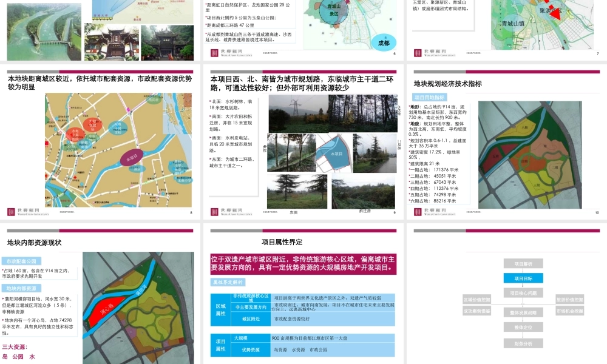
Task: Click the 项目用地指标 label on slide 10
Action: [x=429, y=98]
